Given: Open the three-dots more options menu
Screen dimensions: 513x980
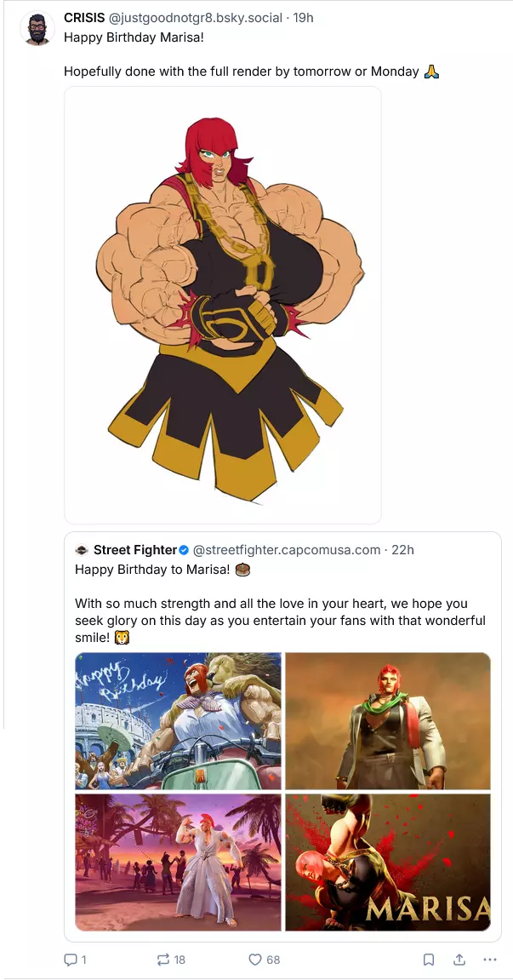Looking at the screenshot, I should 490,959.
